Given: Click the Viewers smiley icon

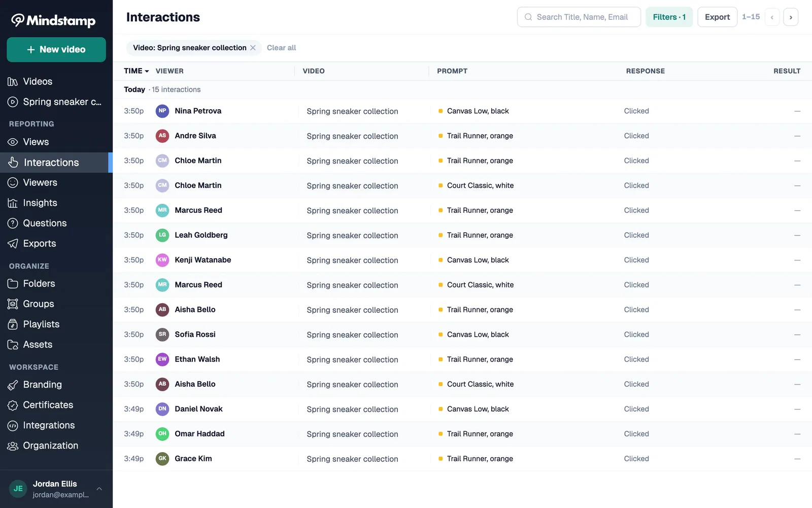Looking at the screenshot, I should pyautogui.click(x=13, y=183).
